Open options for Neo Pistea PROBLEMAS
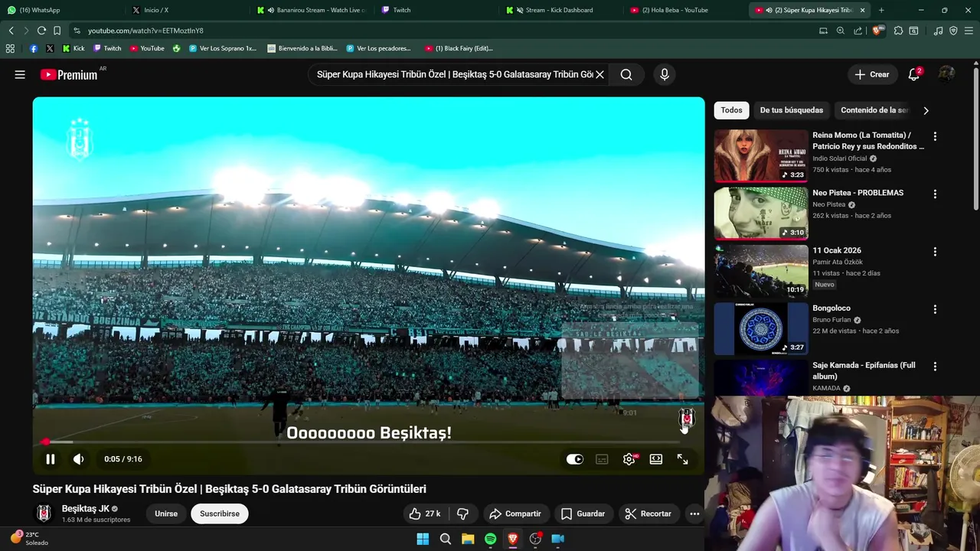Viewport: 980px width, 551px height. coord(935,194)
